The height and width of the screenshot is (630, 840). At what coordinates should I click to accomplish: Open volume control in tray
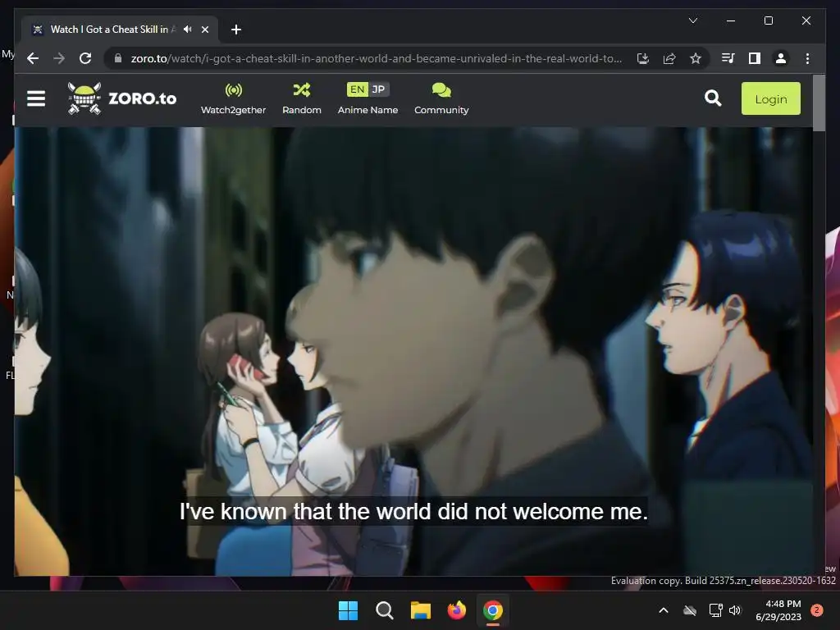tap(735, 610)
